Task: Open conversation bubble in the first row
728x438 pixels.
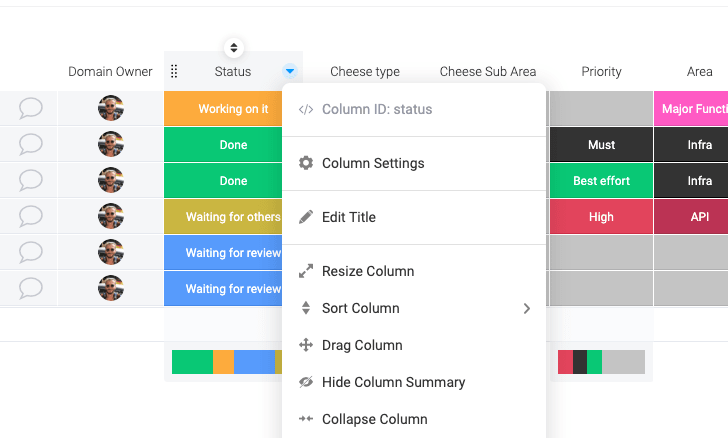Action: tap(31, 108)
